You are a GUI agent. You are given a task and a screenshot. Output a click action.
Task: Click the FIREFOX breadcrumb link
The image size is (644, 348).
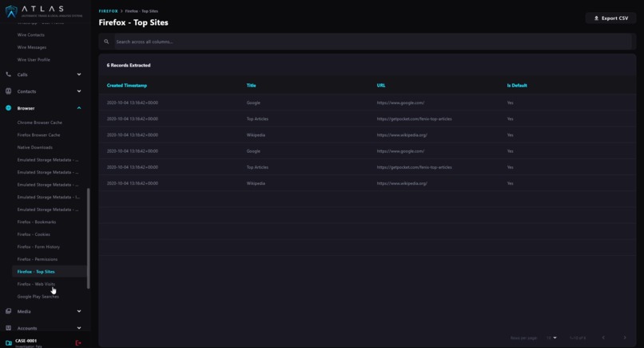coord(109,11)
